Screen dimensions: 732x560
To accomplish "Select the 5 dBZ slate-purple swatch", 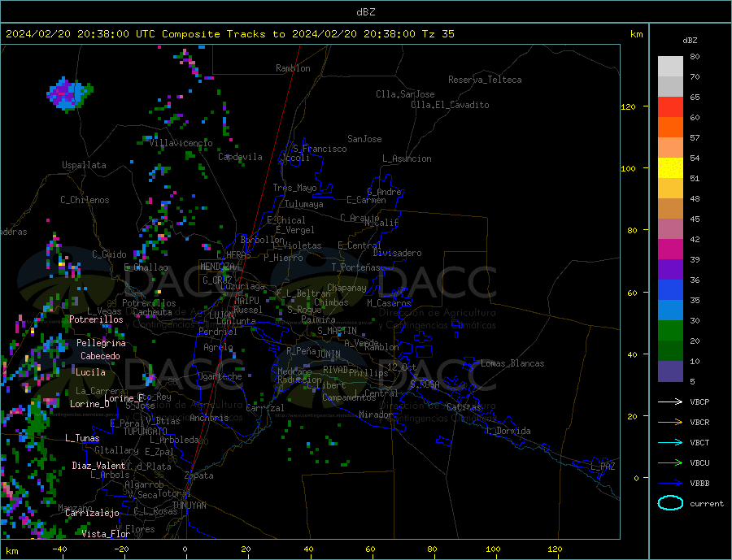I will pos(670,371).
